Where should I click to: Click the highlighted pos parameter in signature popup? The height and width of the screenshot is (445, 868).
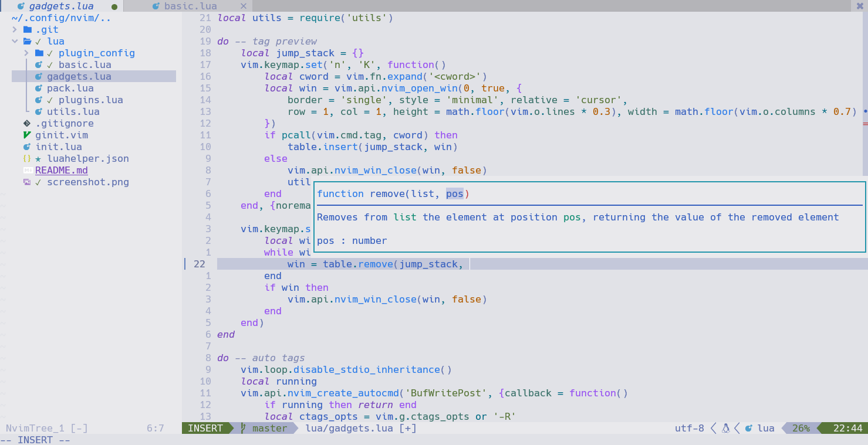point(455,193)
